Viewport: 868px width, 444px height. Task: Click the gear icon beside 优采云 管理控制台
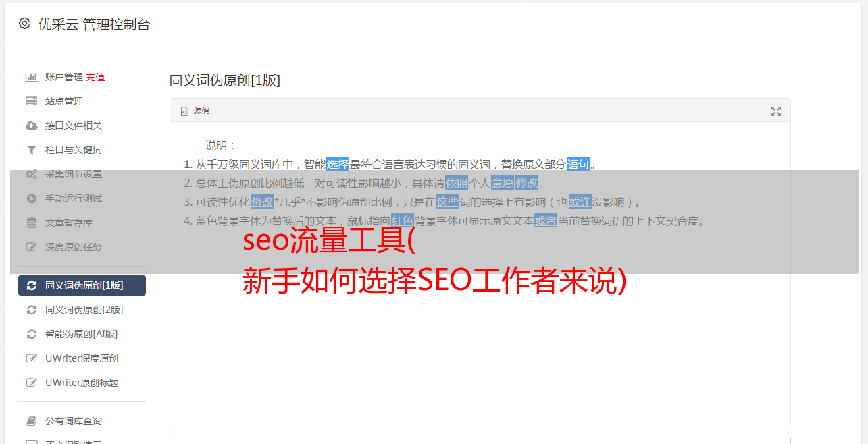[x=24, y=24]
